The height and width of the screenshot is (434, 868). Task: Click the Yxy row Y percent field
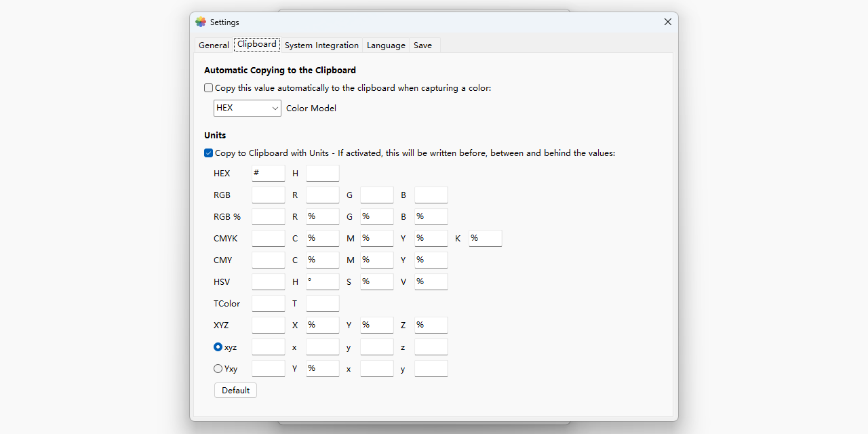[323, 369]
